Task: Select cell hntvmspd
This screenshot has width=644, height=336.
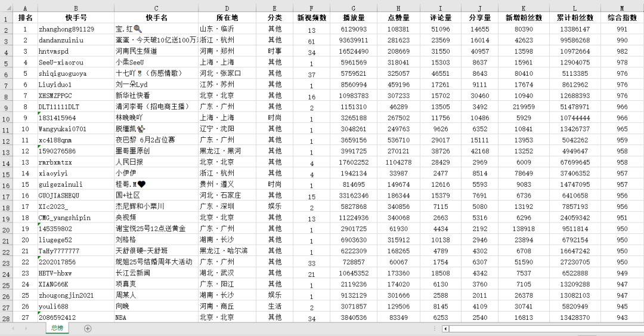Action: 76,51
